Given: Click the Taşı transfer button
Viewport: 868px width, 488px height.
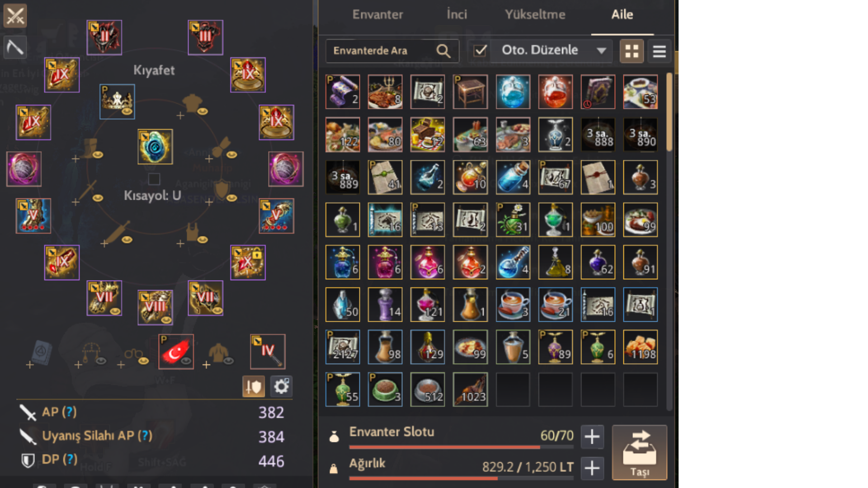Looking at the screenshot, I should 639,452.
